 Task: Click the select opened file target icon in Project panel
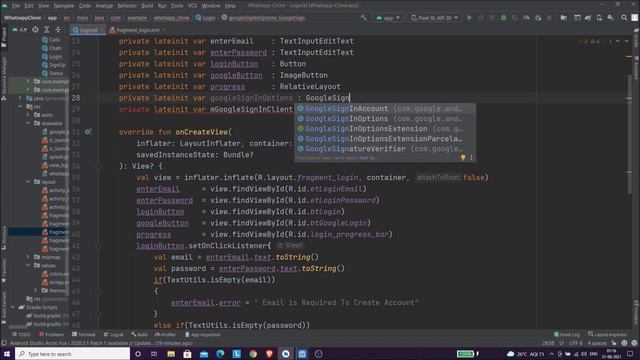(36, 29)
